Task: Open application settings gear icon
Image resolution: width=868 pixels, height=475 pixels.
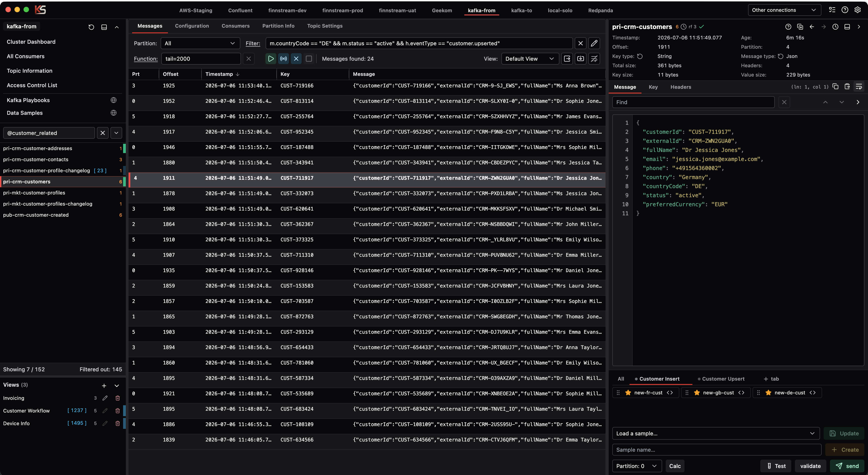Action: 858,10
